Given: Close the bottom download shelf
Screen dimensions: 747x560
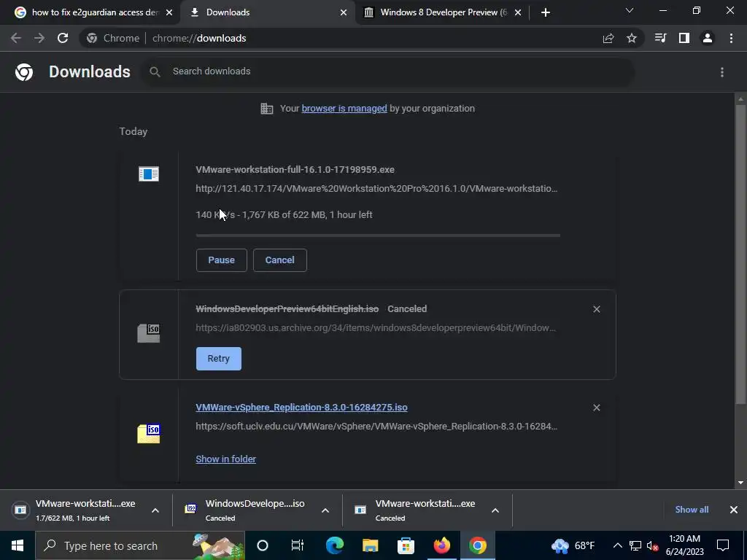Looking at the screenshot, I should point(734,510).
